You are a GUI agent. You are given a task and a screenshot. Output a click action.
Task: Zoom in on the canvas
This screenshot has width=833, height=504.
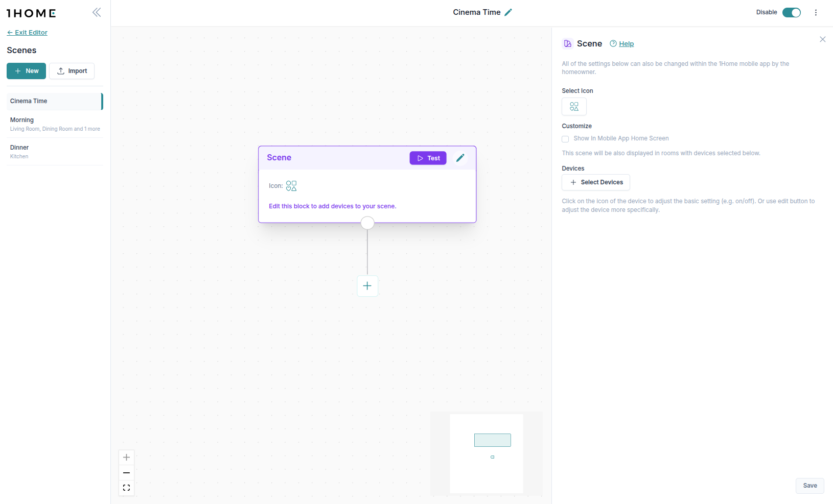[126, 458]
